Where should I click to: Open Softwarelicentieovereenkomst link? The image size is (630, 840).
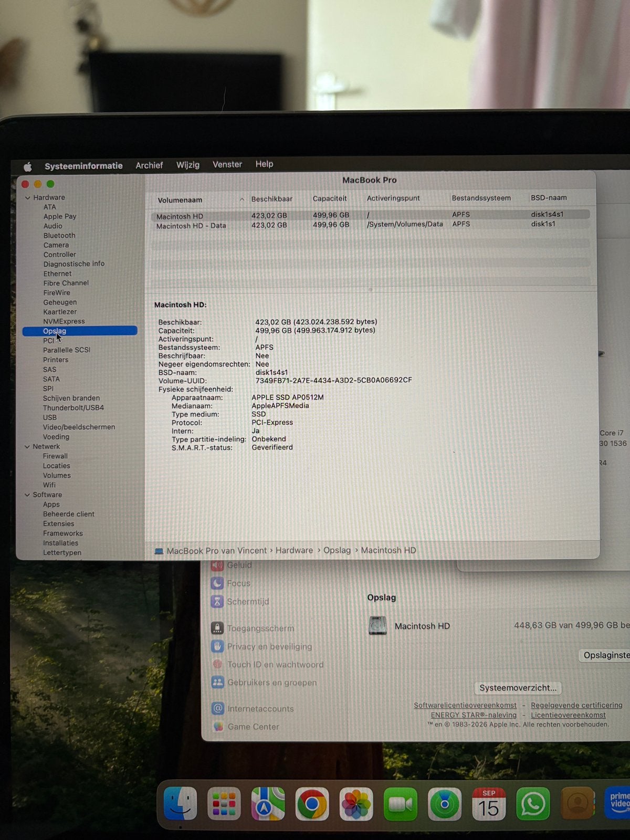click(x=465, y=705)
